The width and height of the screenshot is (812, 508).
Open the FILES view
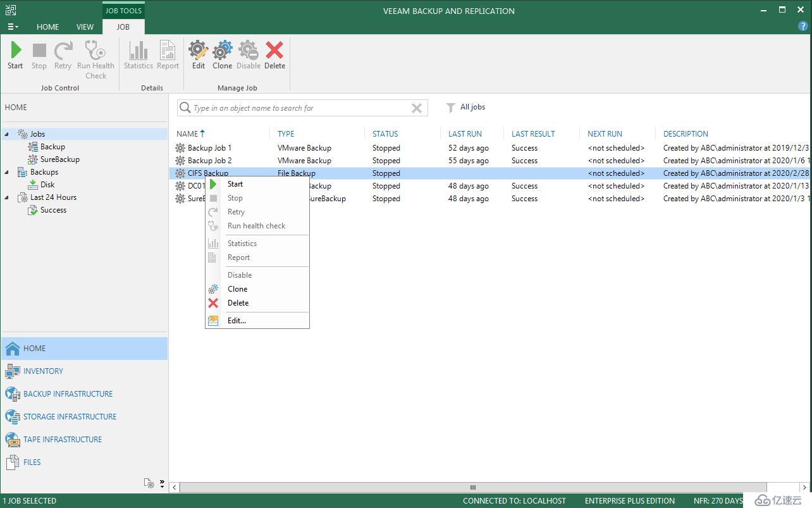point(32,462)
